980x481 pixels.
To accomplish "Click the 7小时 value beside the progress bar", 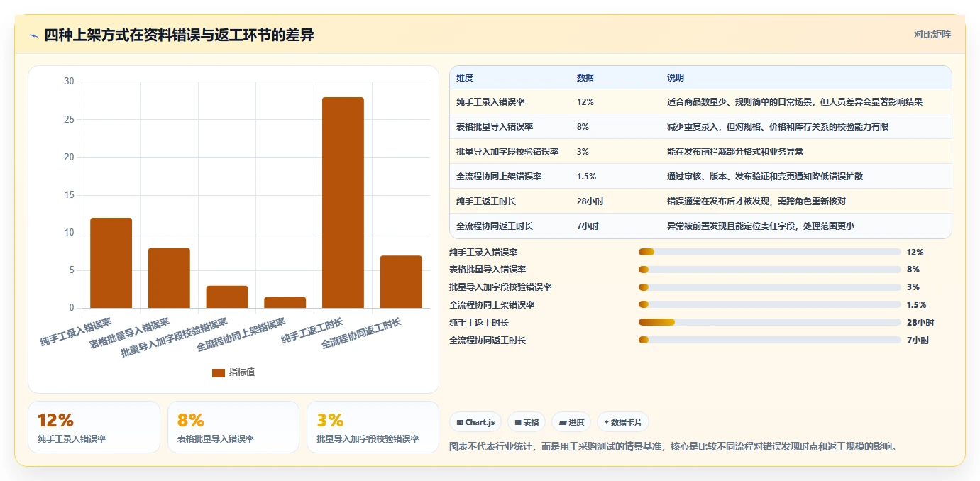I will click(x=918, y=341).
